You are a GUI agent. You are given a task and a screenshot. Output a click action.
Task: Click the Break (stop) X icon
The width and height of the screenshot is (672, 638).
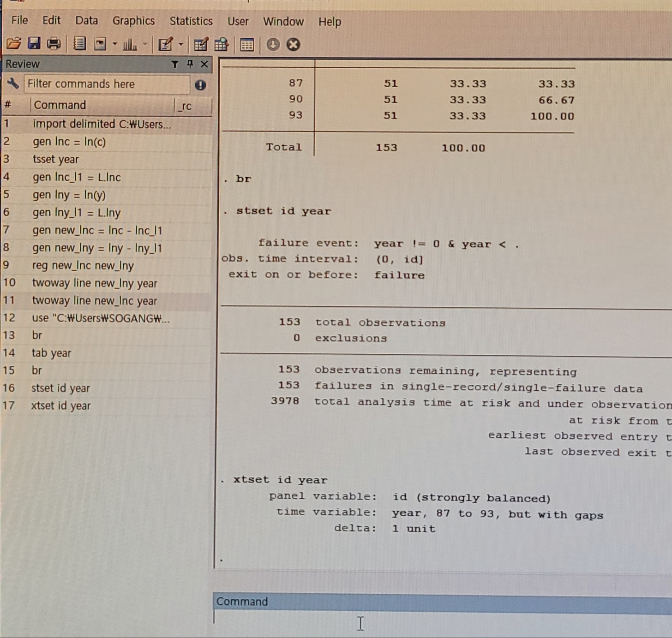coord(293,45)
